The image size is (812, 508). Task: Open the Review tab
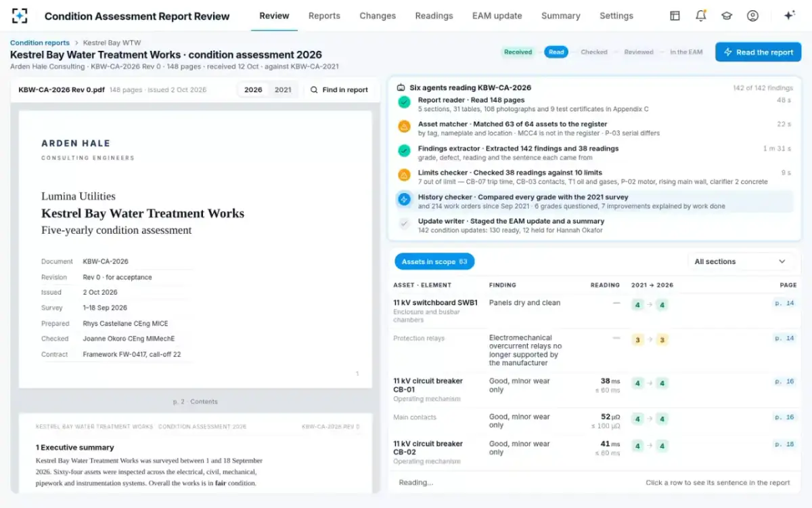point(274,16)
